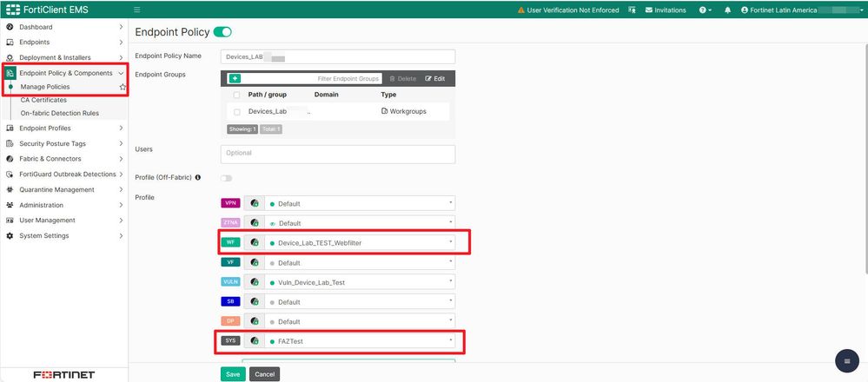
Task: Click Edit in endpoint groups toolbar
Action: click(x=435, y=78)
